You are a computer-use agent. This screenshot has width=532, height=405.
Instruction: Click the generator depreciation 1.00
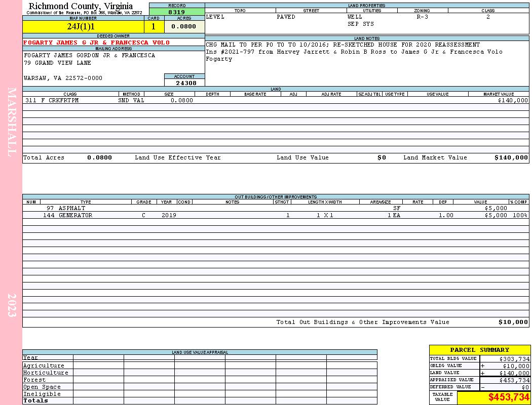pyautogui.click(x=446, y=215)
